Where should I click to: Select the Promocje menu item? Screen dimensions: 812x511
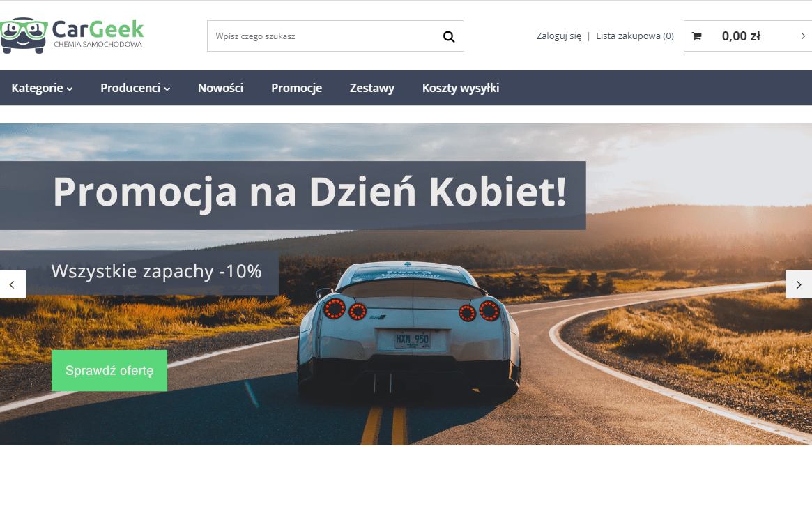coord(297,88)
